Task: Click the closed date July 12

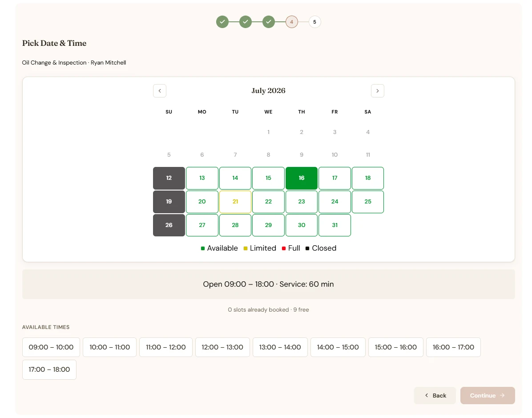Action: (x=169, y=178)
